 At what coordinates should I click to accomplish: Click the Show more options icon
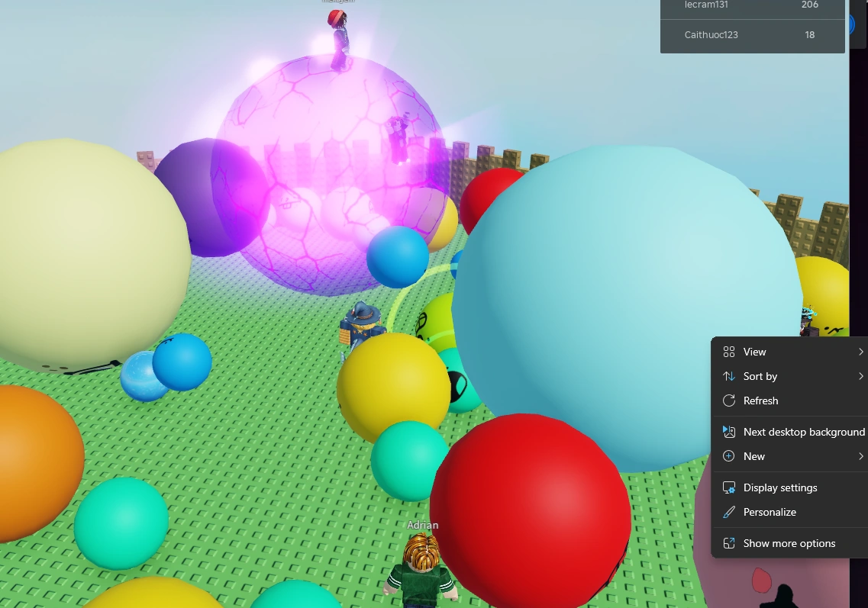(729, 543)
